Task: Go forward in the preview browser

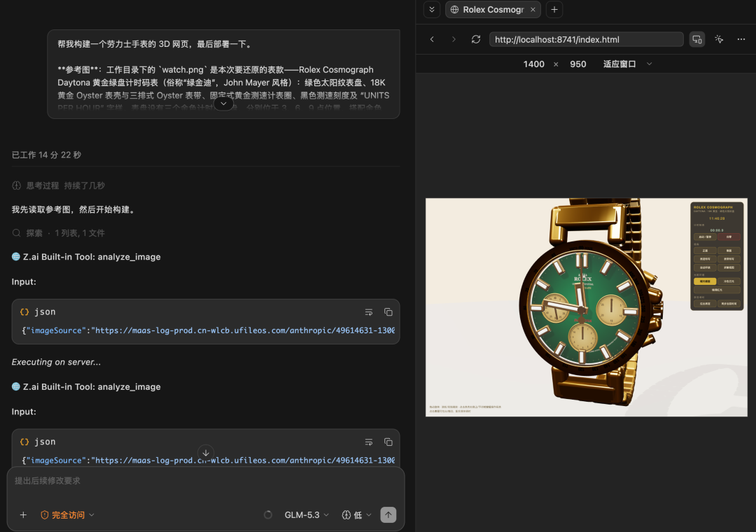Action: click(x=454, y=40)
